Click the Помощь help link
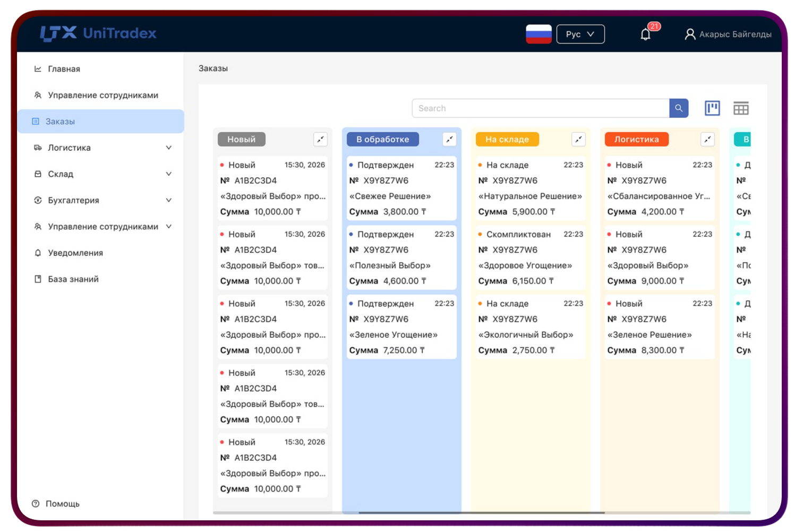Screen dimensions: 795x532 tap(62, 504)
